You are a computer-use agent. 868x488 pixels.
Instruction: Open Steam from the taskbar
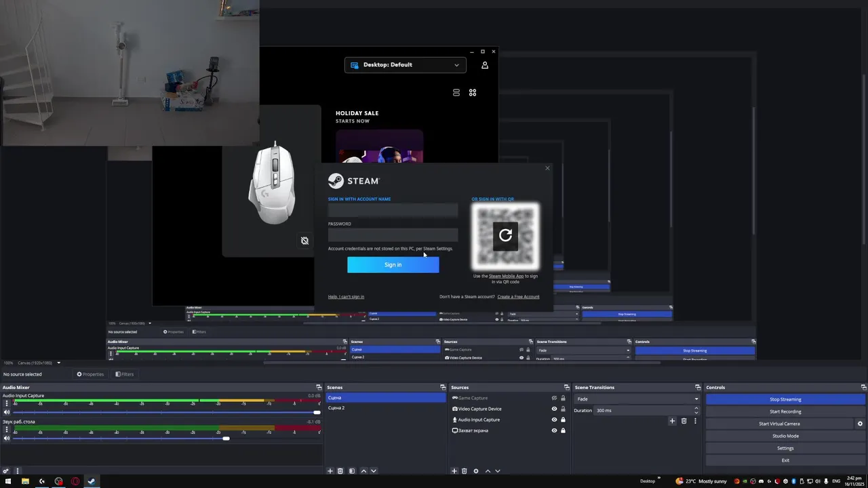(92, 481)
